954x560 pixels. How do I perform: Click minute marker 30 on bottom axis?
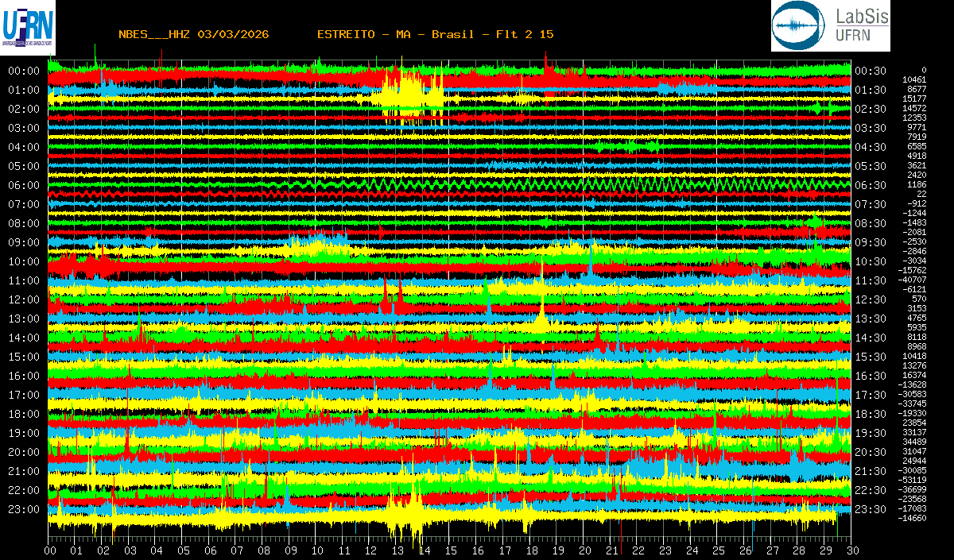(x=851, y=550)
